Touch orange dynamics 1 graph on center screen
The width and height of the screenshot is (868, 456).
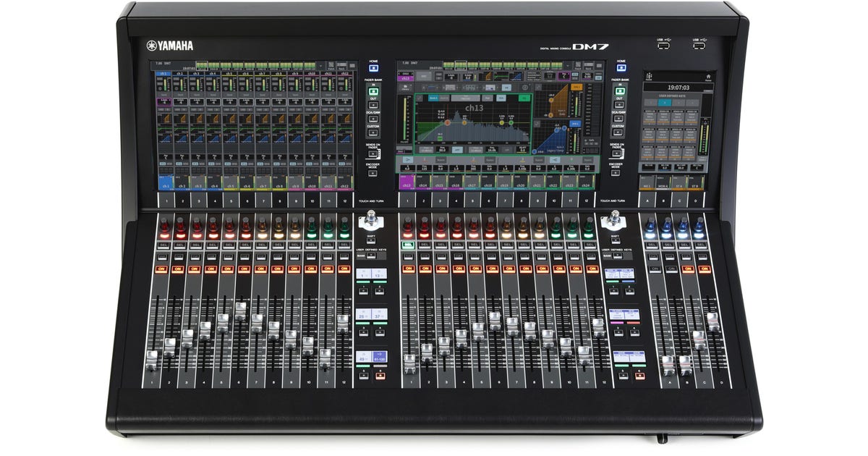[552, 101]
